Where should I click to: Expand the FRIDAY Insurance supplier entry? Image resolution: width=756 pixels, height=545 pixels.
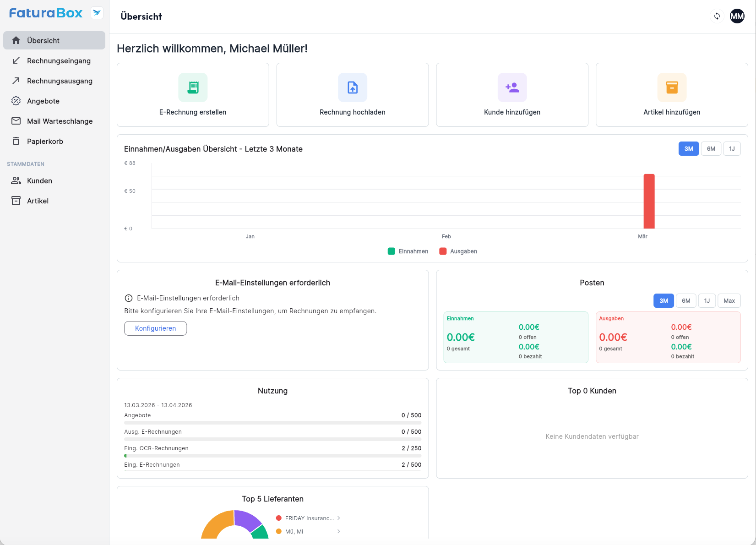(x=339, y=518)
